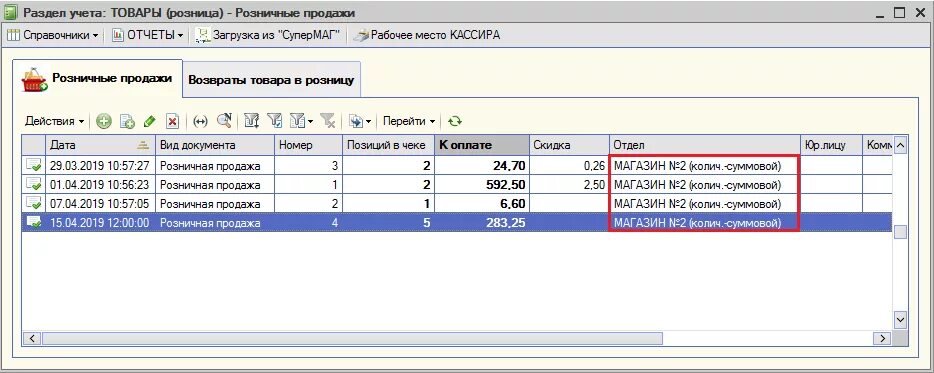Click the filter history funnel icon

[297, 122]
